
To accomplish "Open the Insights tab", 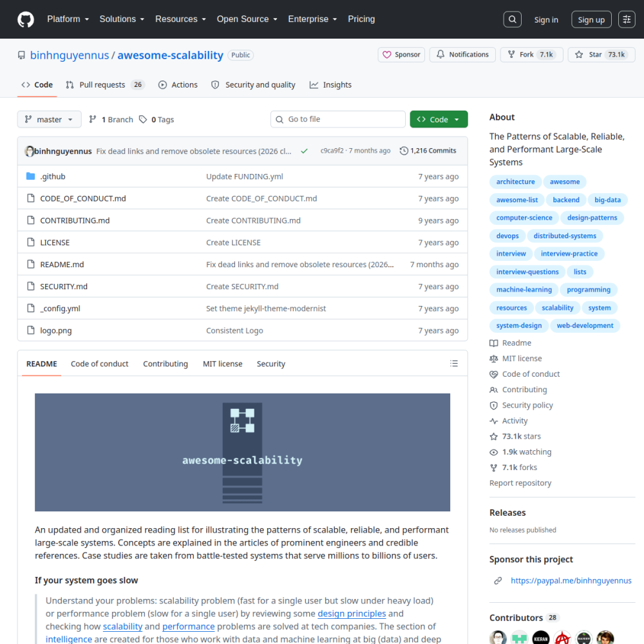I will point(330,85).
